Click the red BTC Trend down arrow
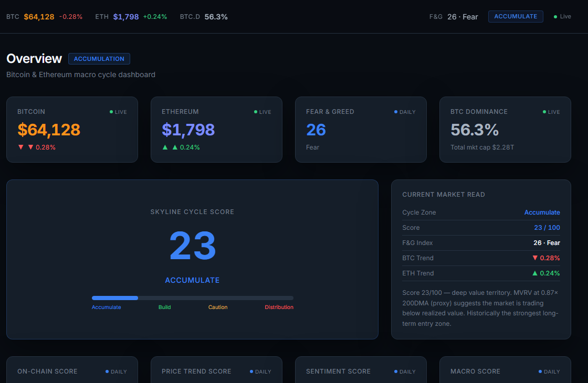This screenshot has height=383, width=588. pyautogui.click(x=535, y=258)
